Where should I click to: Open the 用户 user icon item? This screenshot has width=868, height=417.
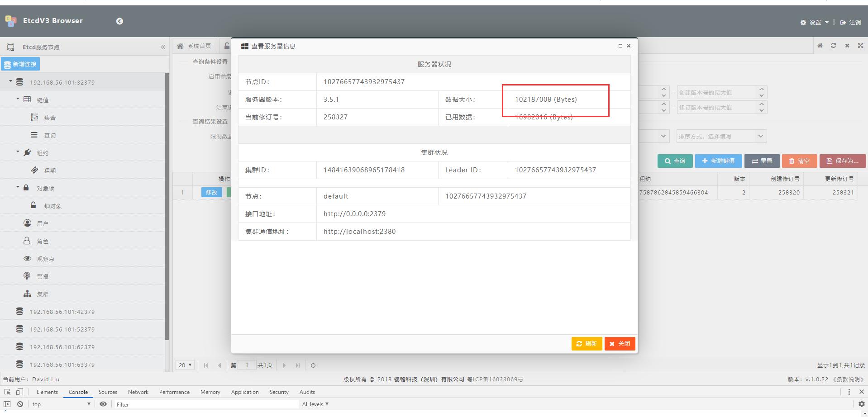(27, 223)
